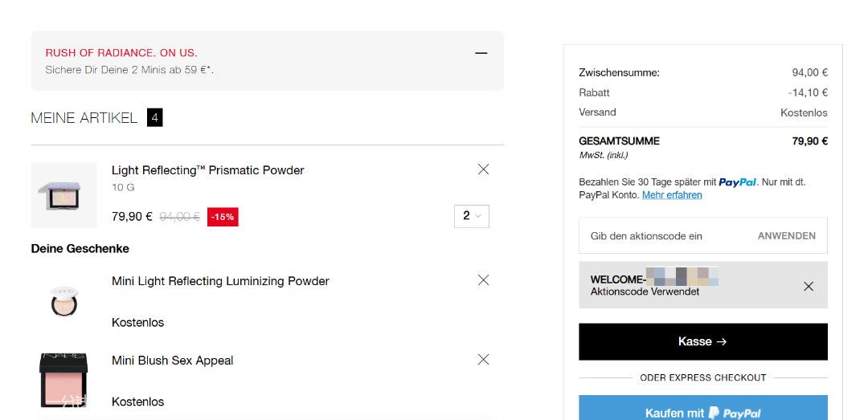Click the Prismatic Powder product thumbnail

(63, 195)
